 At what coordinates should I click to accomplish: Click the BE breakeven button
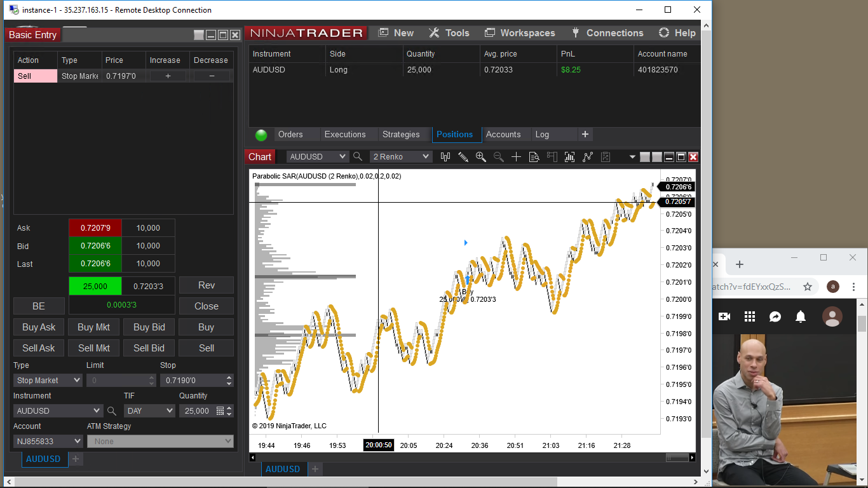pyautogui.click(x=39, y=306)
